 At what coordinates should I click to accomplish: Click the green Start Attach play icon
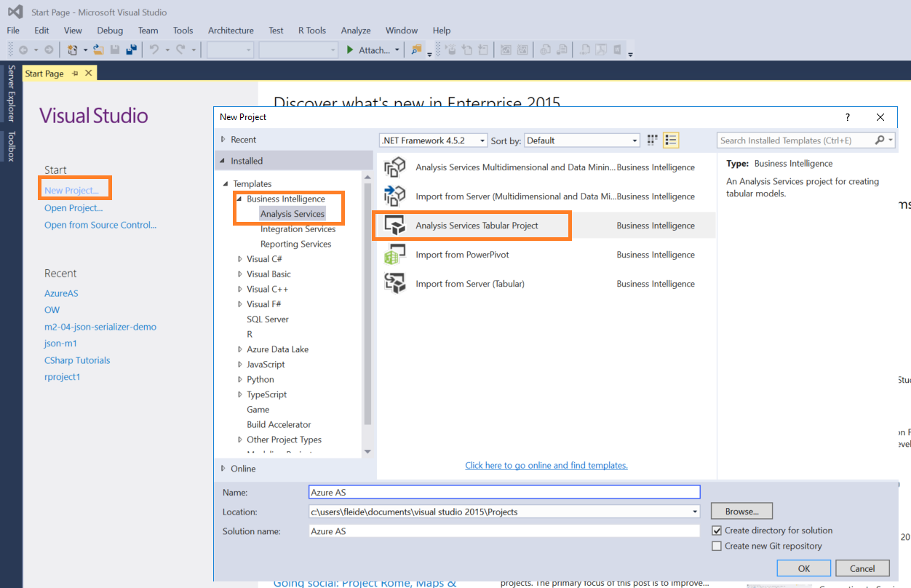pyautogui.click(x=350, y=50)
